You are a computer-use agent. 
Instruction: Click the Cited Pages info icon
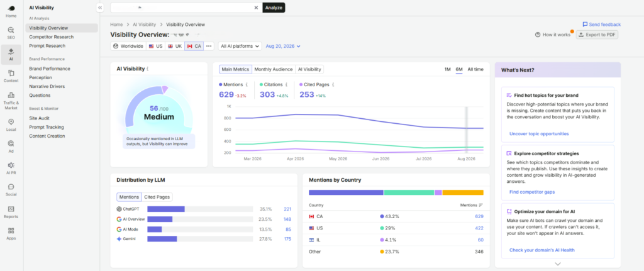(x=333, y=85)
